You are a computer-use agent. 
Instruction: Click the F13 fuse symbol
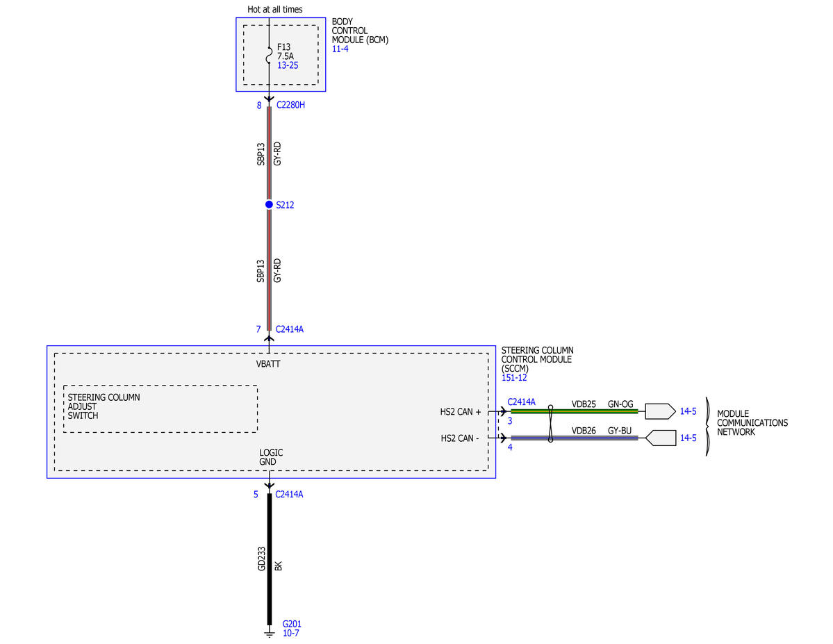tap(269, 56)
